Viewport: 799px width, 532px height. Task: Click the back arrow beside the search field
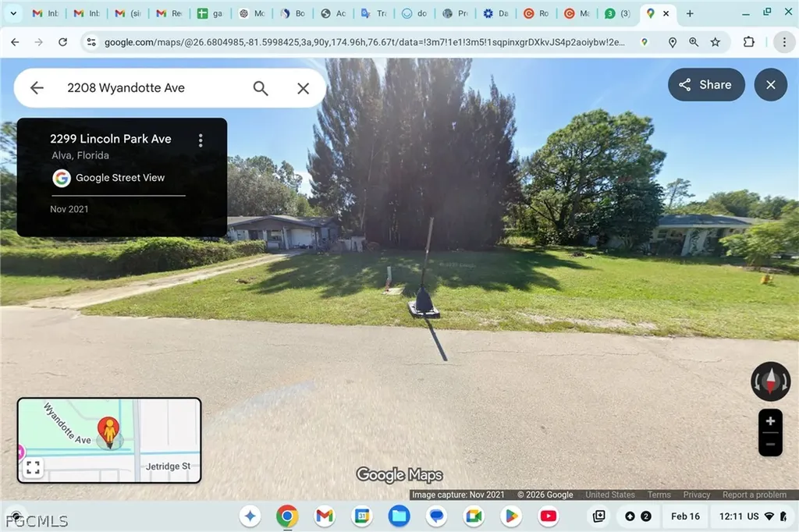coord(36,87)
